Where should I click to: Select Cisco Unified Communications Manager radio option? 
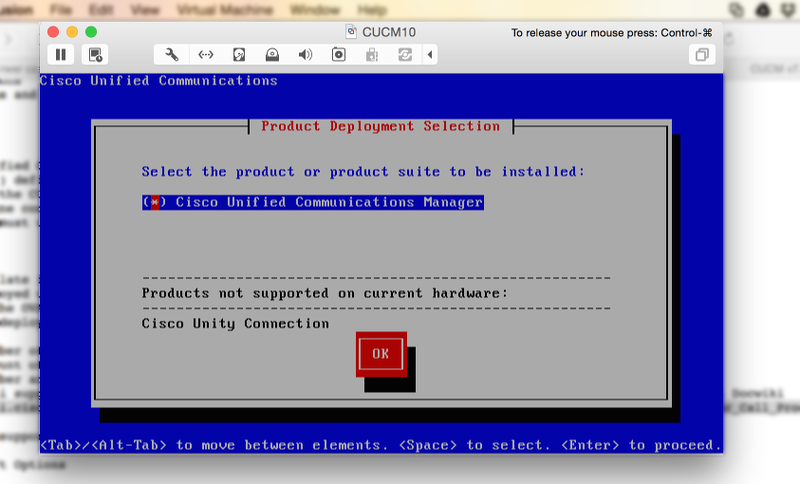click(x=313, y=202)
